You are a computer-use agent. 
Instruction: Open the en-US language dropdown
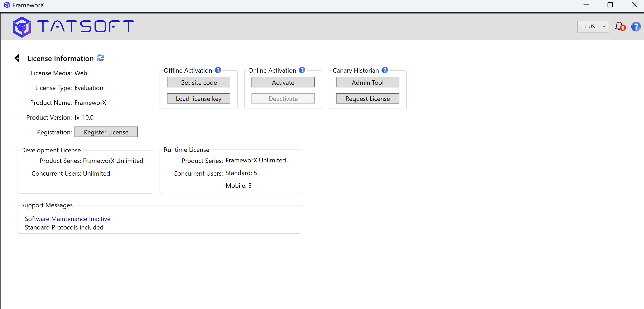click(593, 27)
